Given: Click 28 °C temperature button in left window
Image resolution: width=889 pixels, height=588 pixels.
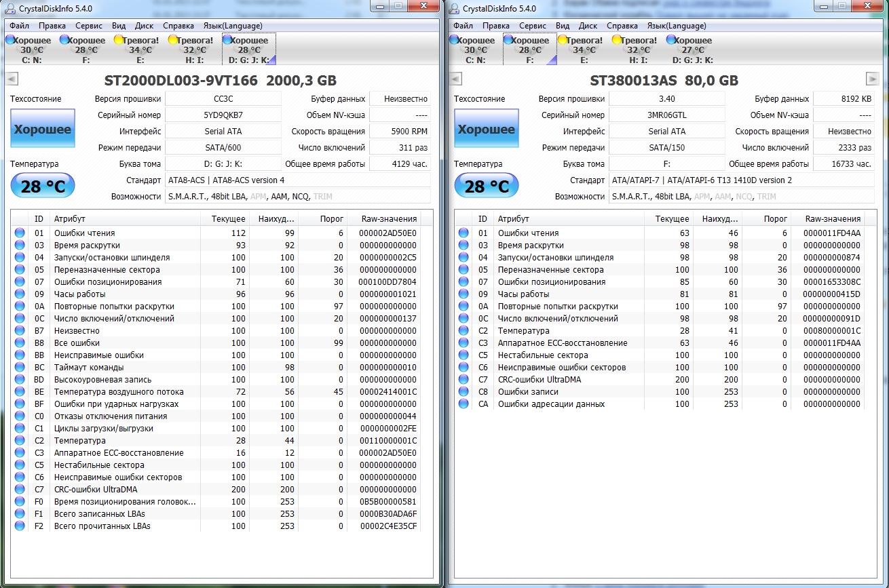Looking at the screenshot, I should coord(43,186).
